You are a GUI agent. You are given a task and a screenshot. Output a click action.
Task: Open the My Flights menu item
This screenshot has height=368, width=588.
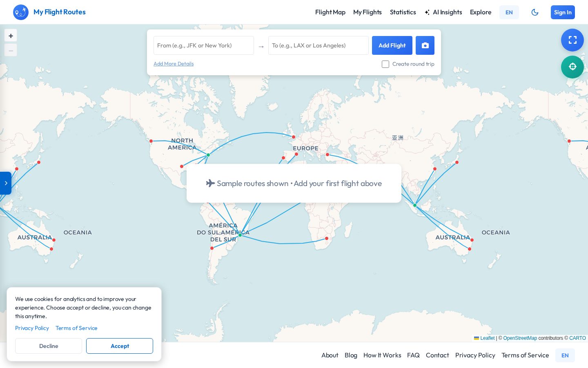(x=367, y=12)
